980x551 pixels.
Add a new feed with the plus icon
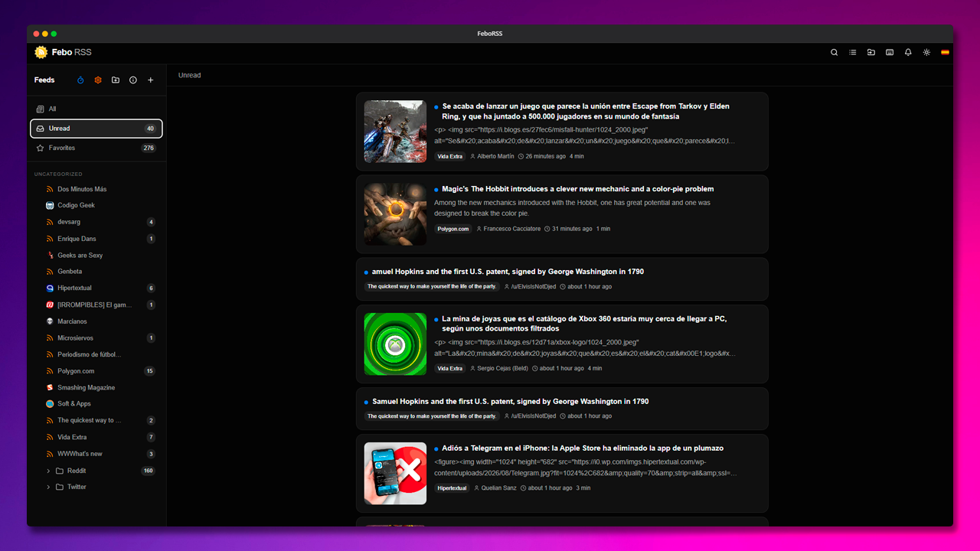151,80
